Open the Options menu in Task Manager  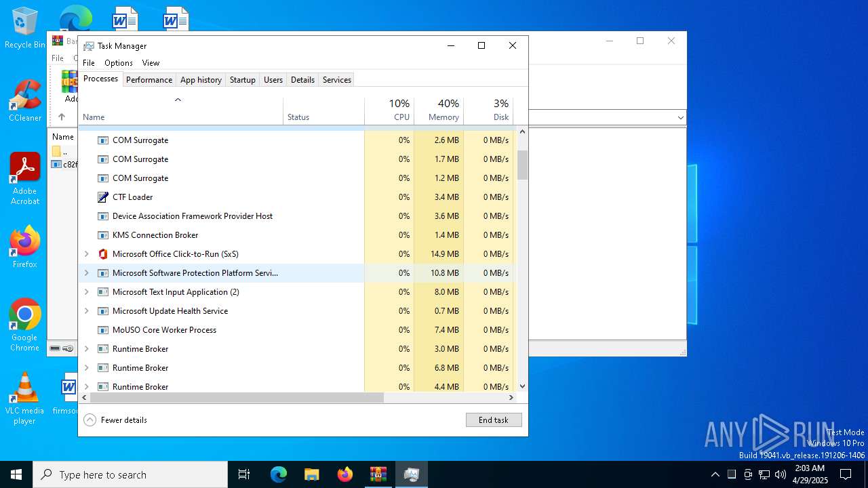pyautogui.click(x=119, y=63)
